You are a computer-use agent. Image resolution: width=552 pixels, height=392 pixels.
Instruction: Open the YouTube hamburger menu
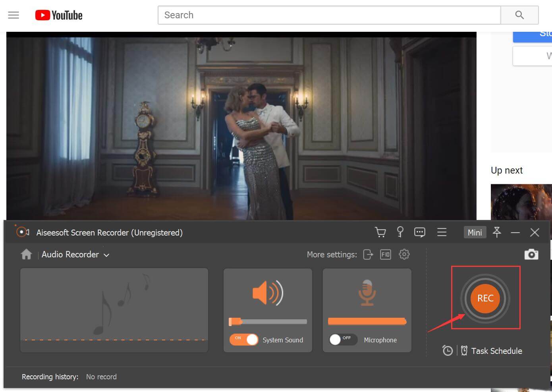pyautogui.click(x=14, y=15)
